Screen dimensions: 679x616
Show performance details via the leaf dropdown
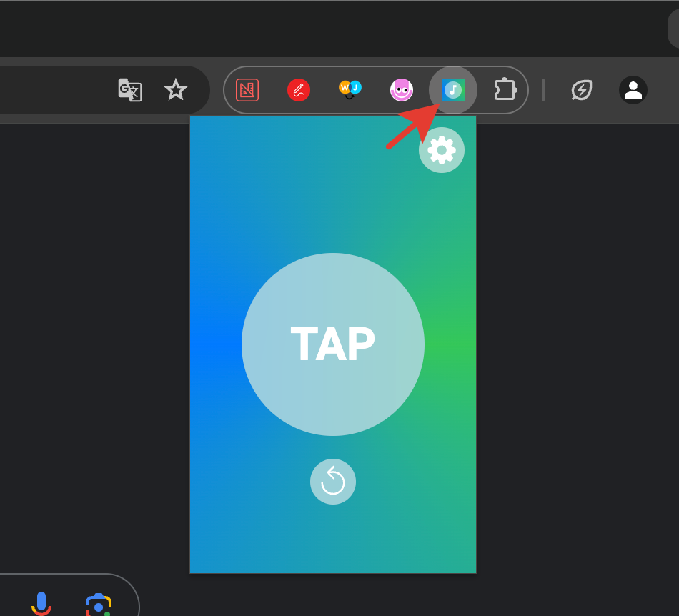pyautogui.click(x=581, y=90)
